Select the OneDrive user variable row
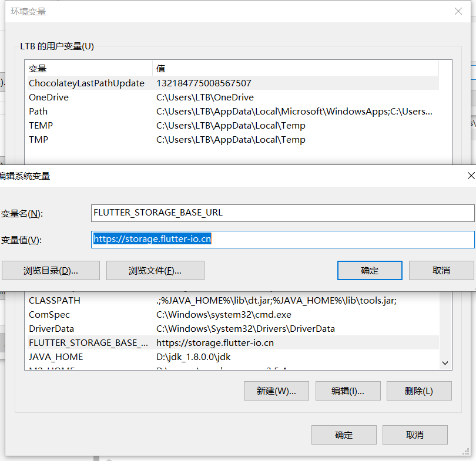Viewport: 476px width, 461px height. pyautogui.click(x=233, y=97)
